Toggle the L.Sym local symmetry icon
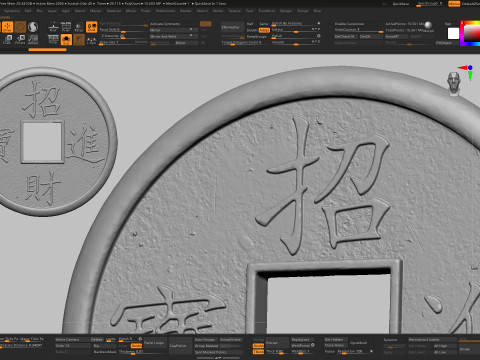The image size is (480, 360). (x=91, y=40)
